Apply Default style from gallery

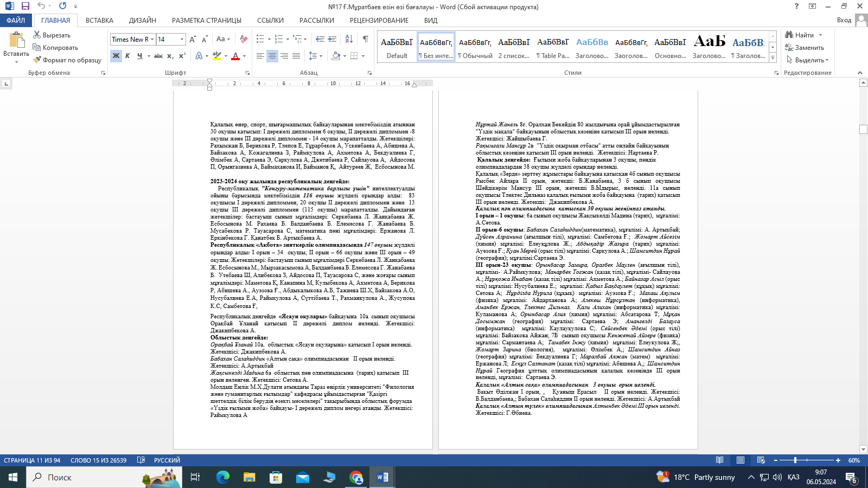click(397, 48)
